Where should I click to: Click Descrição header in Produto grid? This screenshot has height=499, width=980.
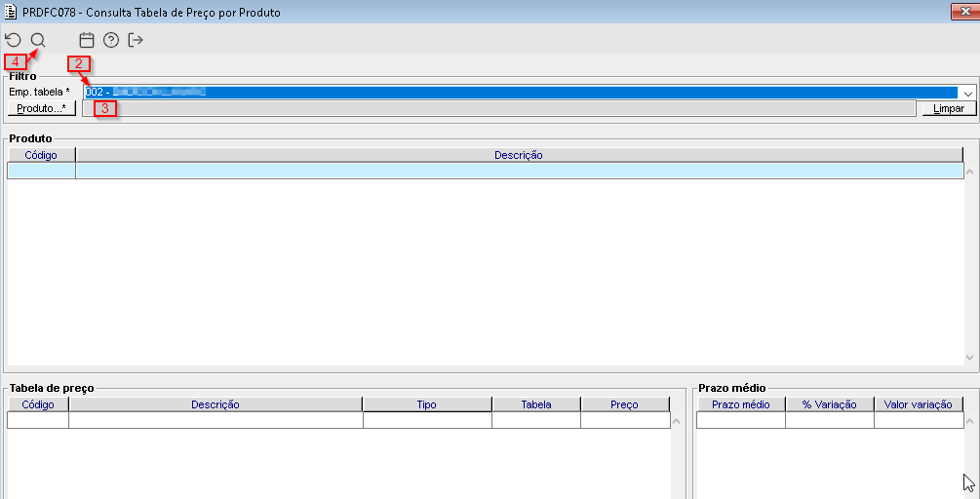pos(519,155)
